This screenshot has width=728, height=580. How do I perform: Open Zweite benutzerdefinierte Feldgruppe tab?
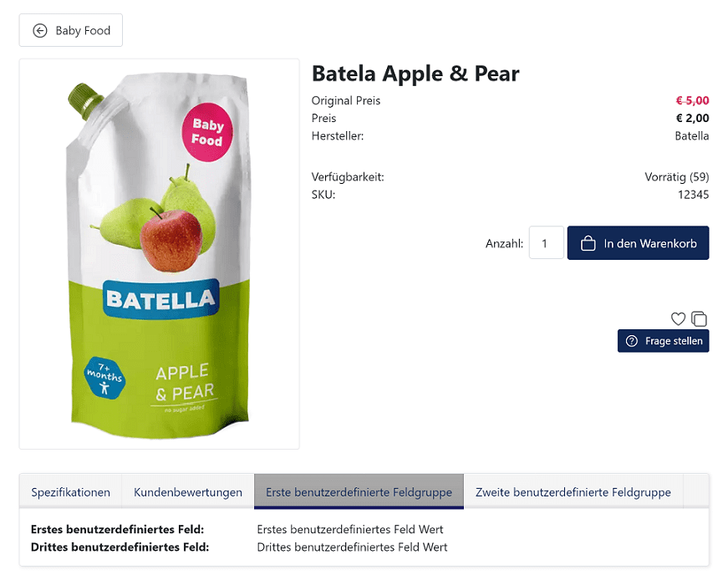point(573,491)
